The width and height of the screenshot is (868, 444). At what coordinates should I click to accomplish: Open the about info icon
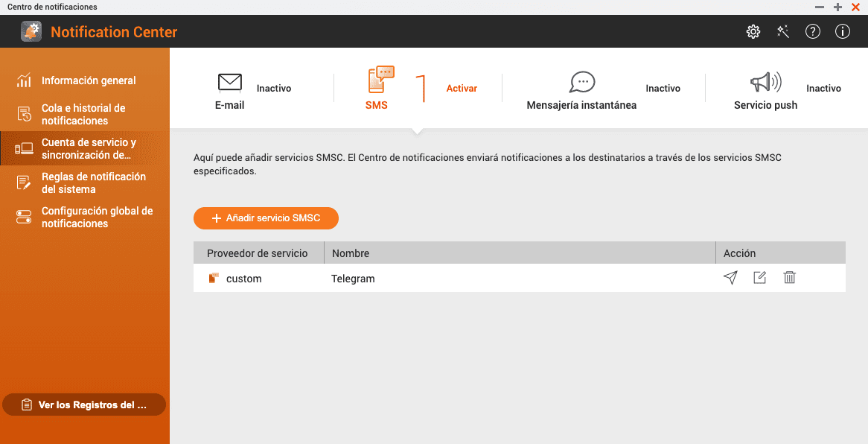843,31
